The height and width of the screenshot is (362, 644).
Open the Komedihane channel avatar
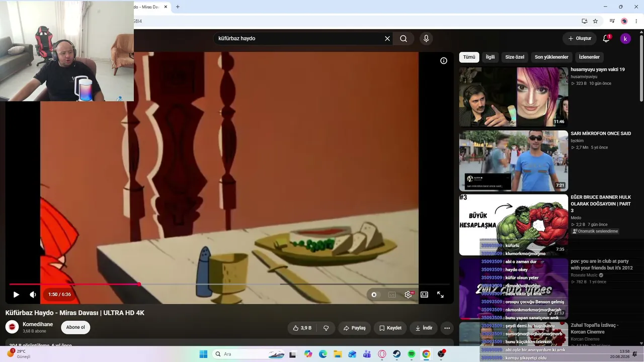pyautogui.click(x=12, y=327)
